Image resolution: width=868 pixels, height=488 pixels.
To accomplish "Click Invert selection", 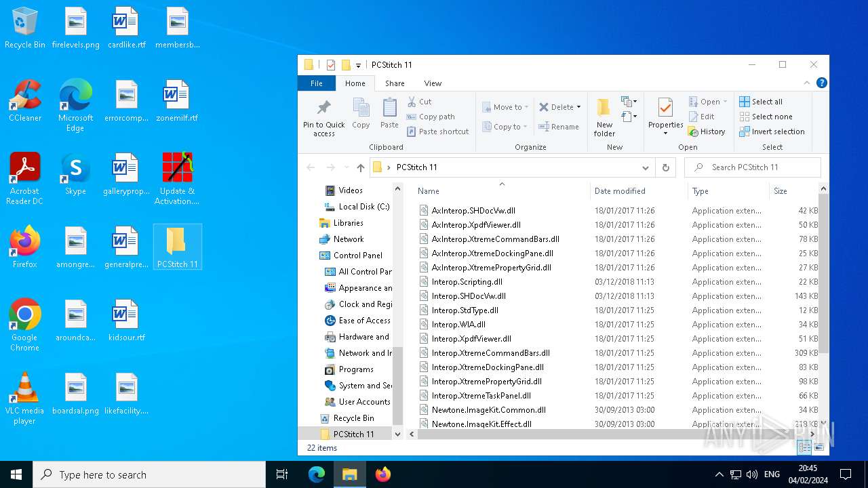I will tap(772, 131).
